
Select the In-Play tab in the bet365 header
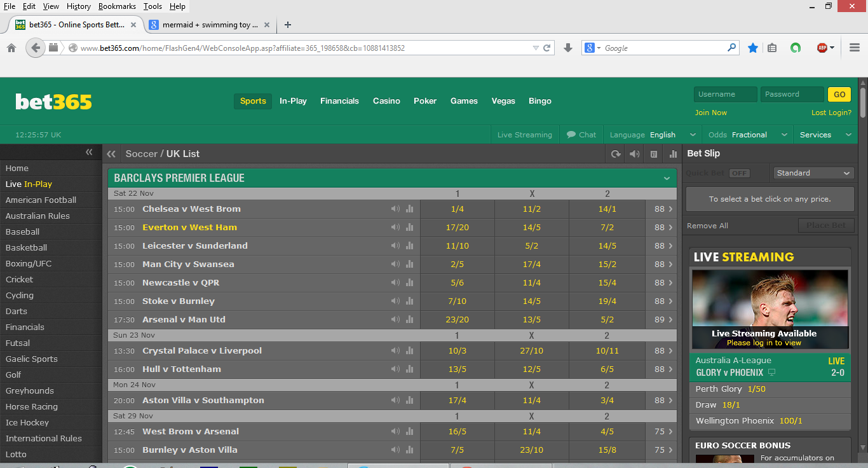[293, 101]
